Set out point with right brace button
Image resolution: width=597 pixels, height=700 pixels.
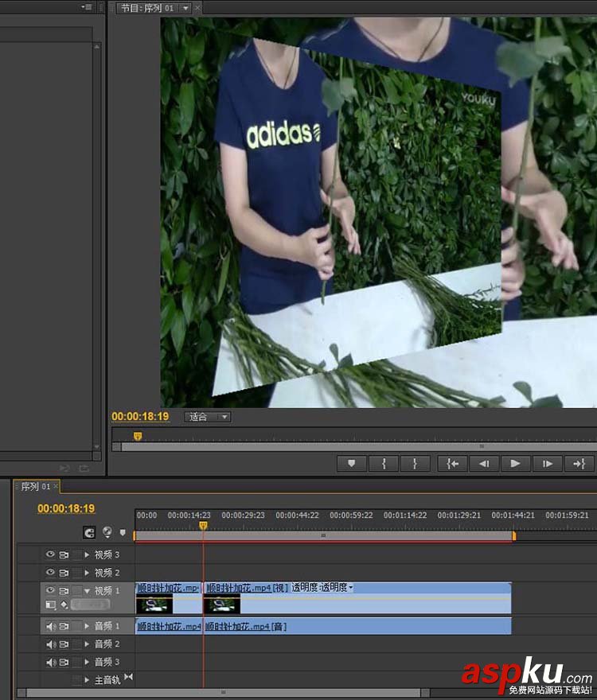pyautogui.click(x=416, y=464)
